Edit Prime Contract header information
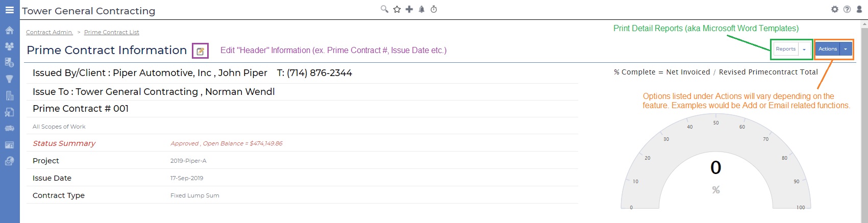This screenshot has height=223, width=868. [x=201, y=51]
